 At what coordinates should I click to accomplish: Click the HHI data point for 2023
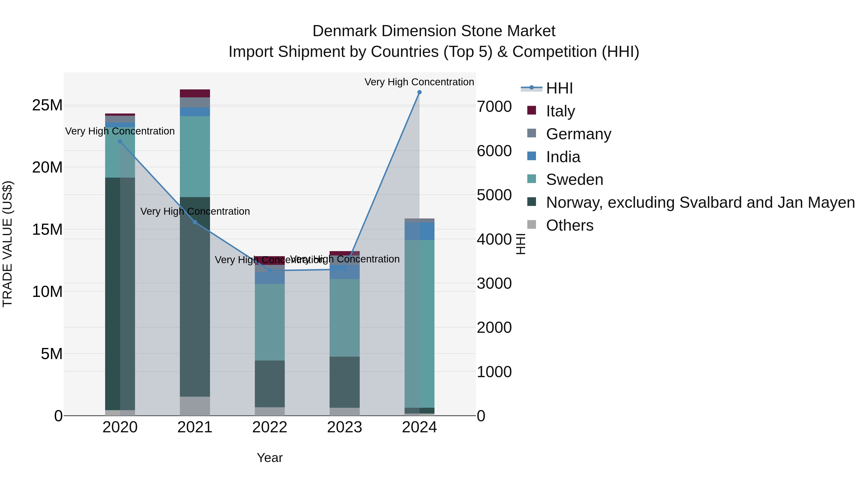[x=344, y=269]
